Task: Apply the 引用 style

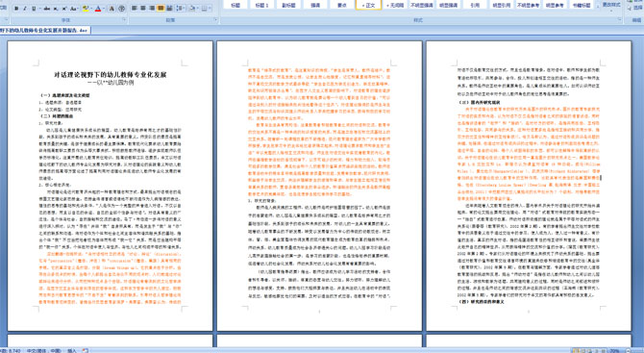Action: point(475,6)
